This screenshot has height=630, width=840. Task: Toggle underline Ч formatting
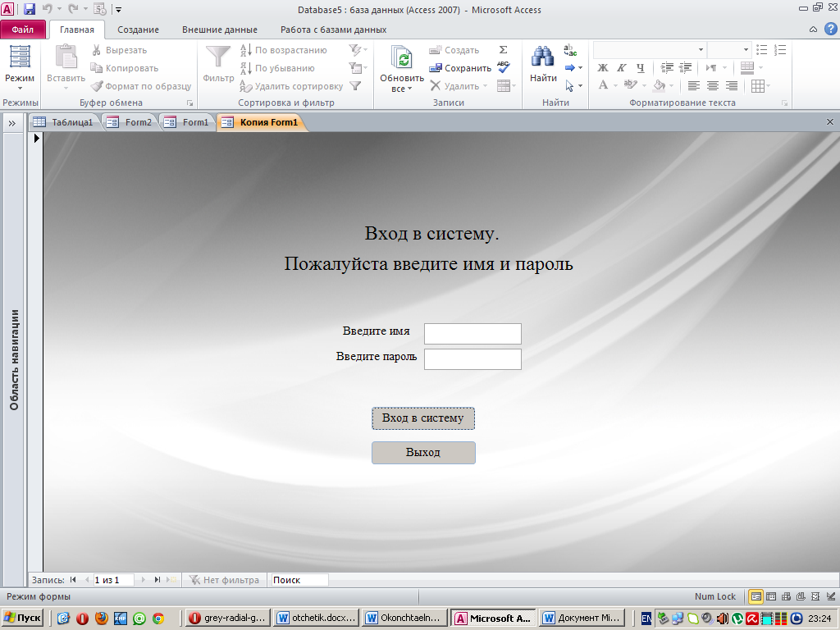click(x=640, y=68)
